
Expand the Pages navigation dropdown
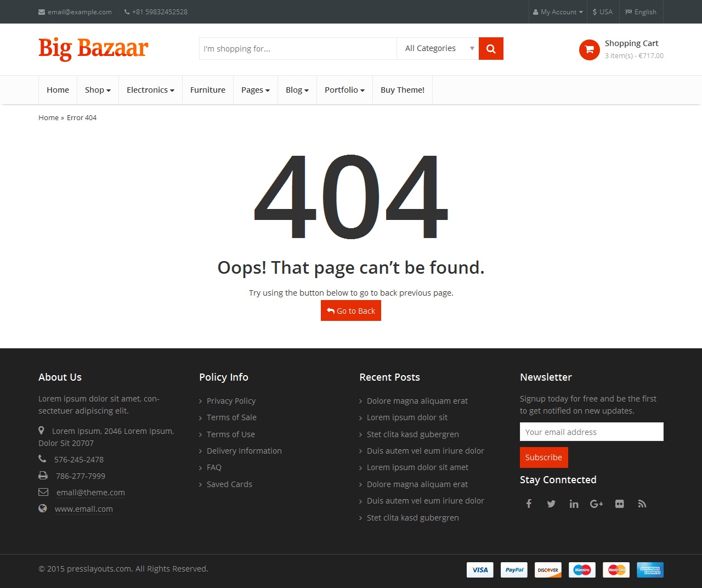point(255,89)
